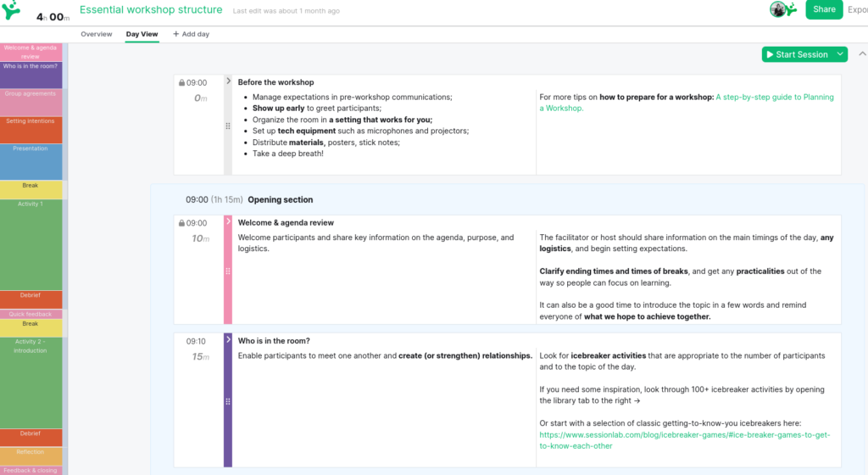Click the green Share button

[x=823, y=9]
